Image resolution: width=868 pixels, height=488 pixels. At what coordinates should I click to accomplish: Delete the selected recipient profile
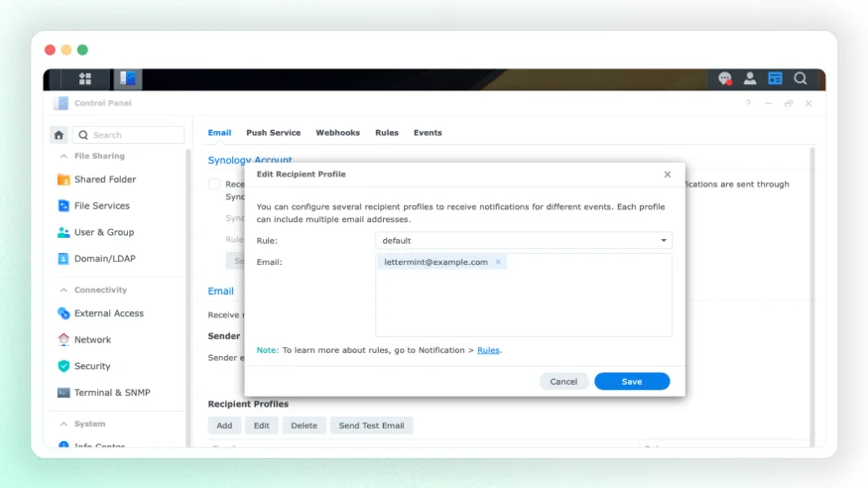click(304, 426)
